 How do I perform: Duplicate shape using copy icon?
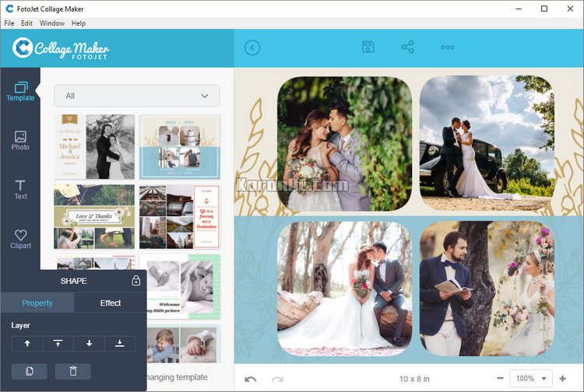tap(30, 372)
